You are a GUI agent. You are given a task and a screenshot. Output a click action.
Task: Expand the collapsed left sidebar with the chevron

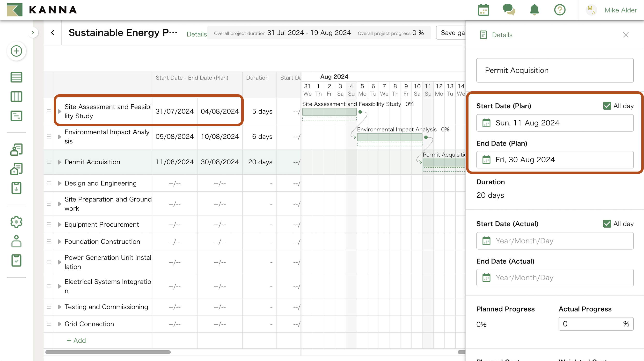pyautogui.click(x=33, y=32)
